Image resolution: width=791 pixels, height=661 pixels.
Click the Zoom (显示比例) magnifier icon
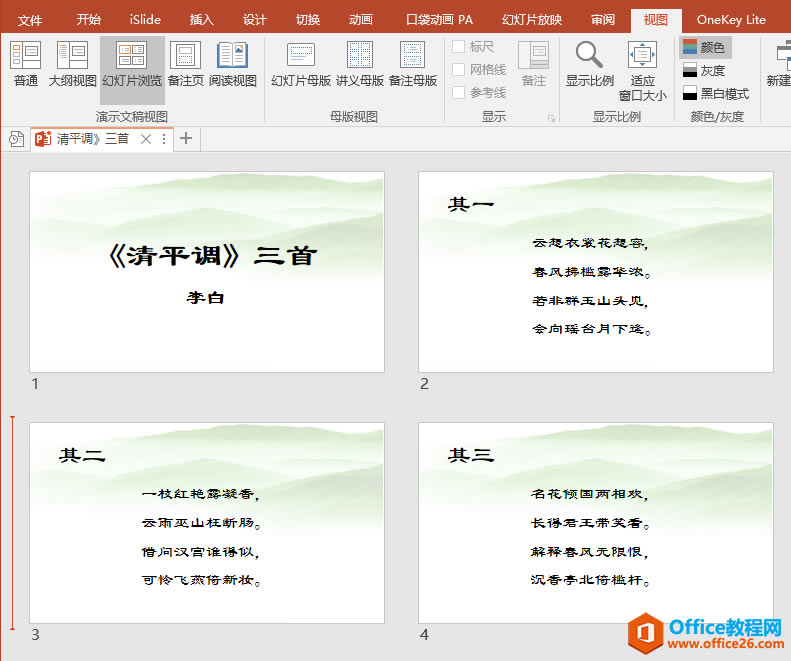589,56
